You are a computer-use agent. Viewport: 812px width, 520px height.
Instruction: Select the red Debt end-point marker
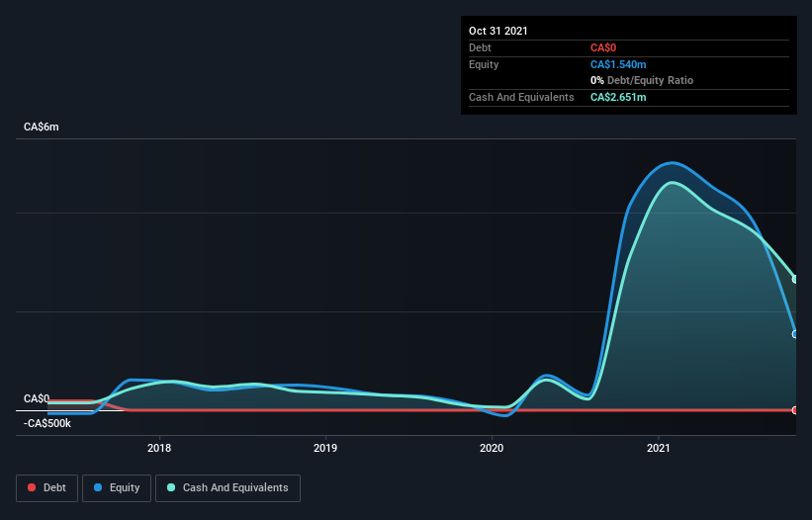point(795,410)
